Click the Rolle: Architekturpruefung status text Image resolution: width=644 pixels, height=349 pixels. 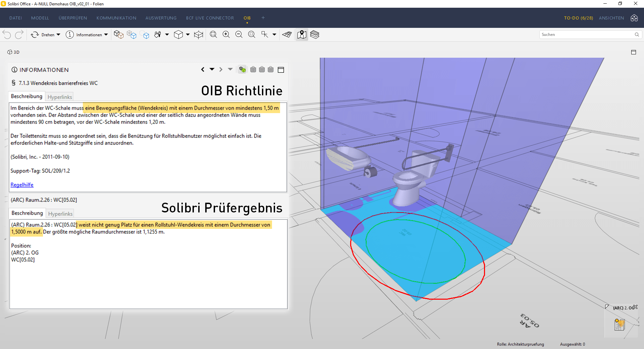pos(521,344)
